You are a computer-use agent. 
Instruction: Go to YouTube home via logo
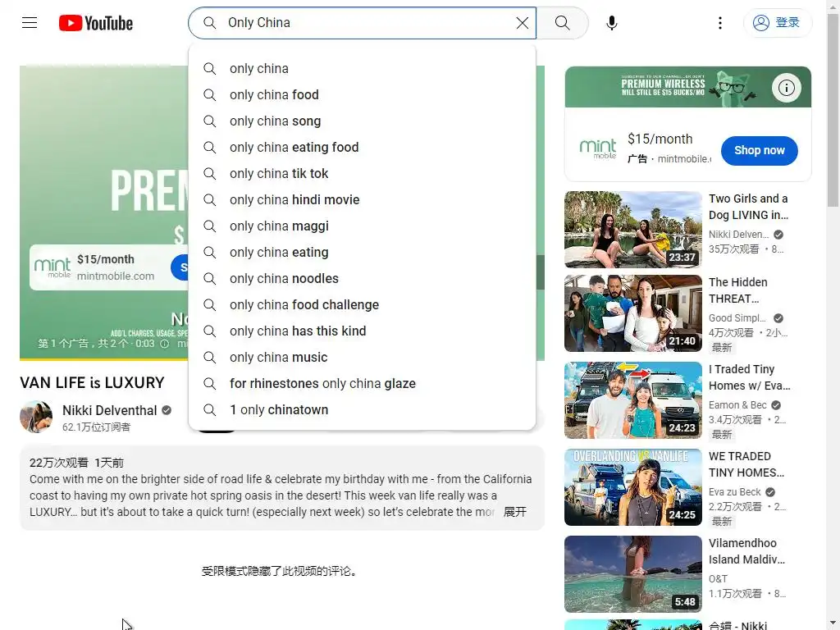coord(96,23)
